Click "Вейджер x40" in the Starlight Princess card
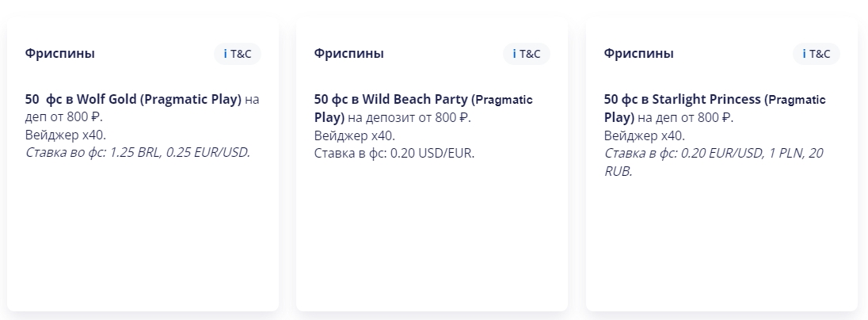Image resolution: width=868 pixels, height=320 pixels. coord(644,135)
